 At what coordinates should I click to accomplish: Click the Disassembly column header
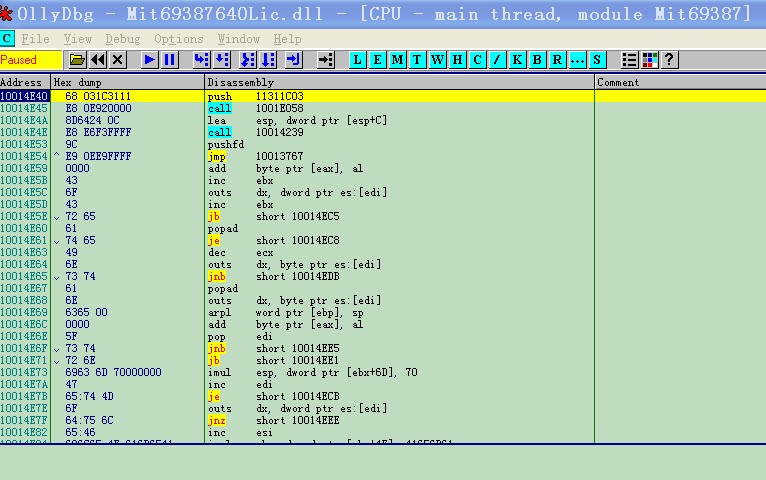pos(400,83)
